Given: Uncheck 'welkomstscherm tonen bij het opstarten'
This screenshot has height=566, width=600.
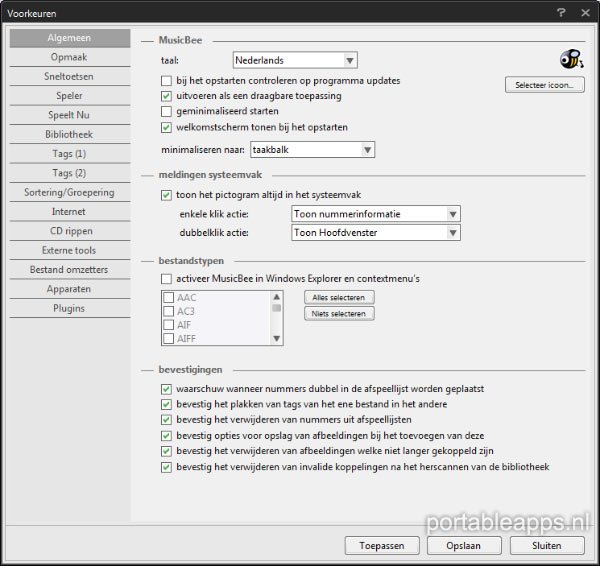Looking at the screenshot, I should [x=167, y=127].
